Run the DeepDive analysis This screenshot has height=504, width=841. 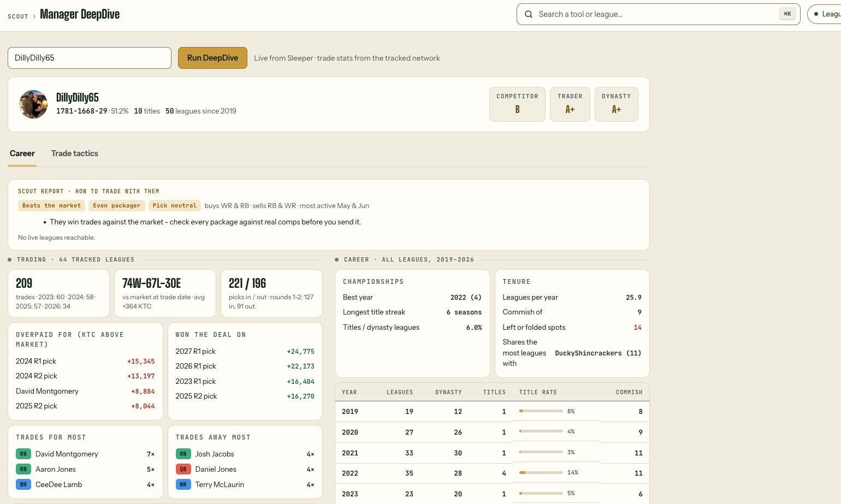pos(212,58)
